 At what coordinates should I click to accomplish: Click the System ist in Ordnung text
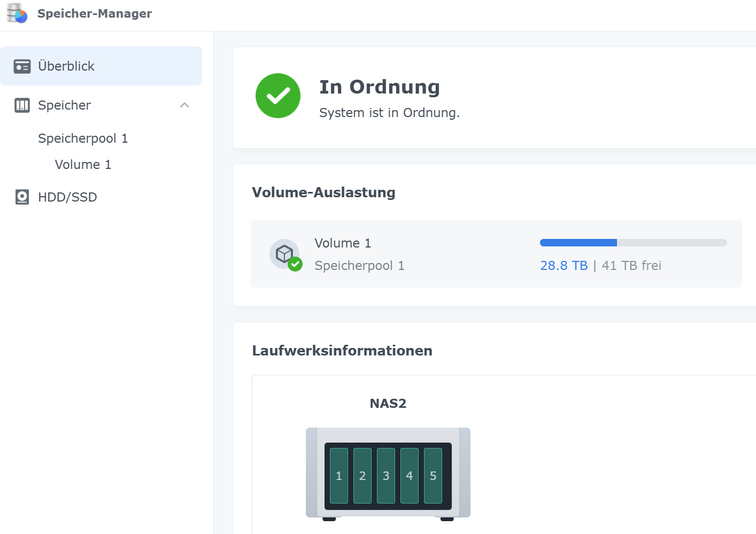pos(389,113)
